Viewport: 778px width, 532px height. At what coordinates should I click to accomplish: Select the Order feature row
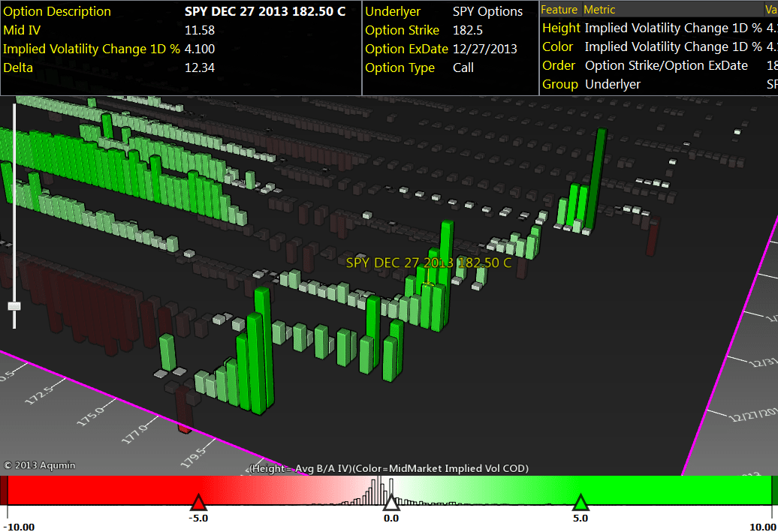click(559, 66)
